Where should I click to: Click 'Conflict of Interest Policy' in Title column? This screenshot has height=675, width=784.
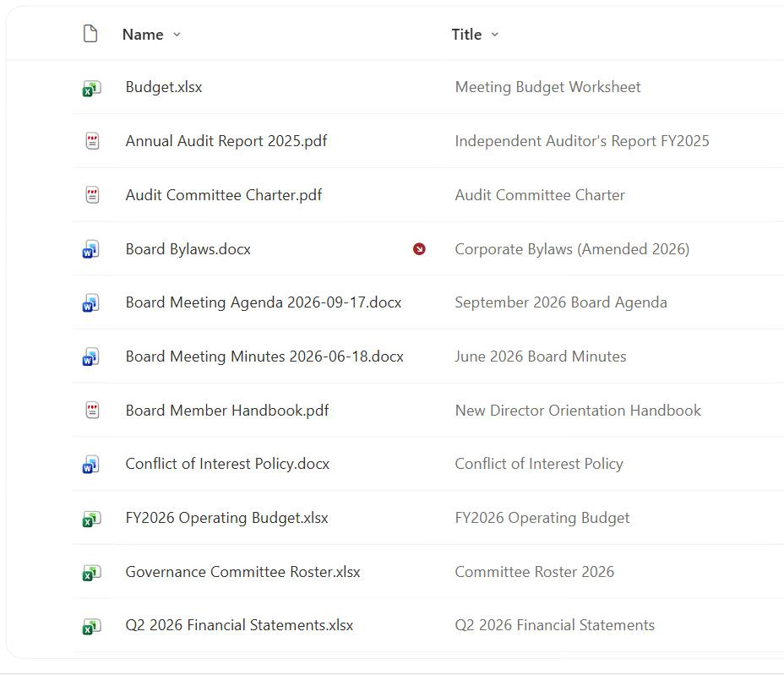pos(539,464)
